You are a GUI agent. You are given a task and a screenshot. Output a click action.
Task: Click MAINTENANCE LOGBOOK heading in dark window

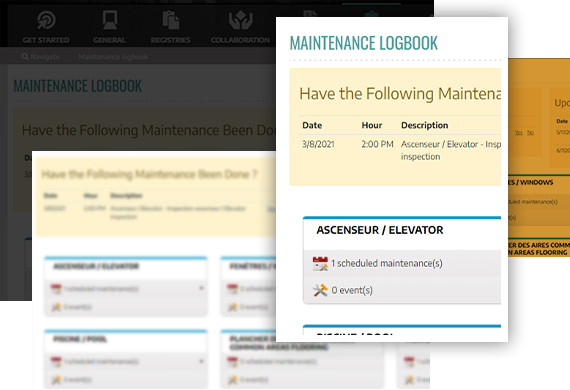(78, 86)
